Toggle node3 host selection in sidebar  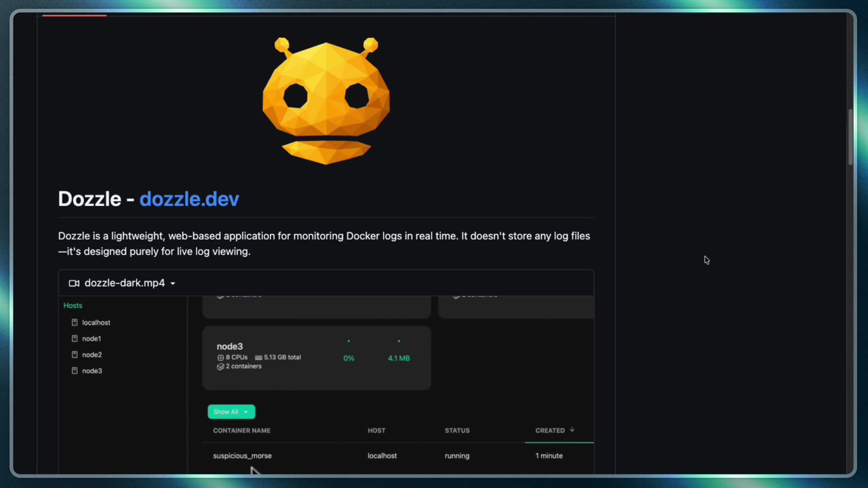tap(92, 371)
